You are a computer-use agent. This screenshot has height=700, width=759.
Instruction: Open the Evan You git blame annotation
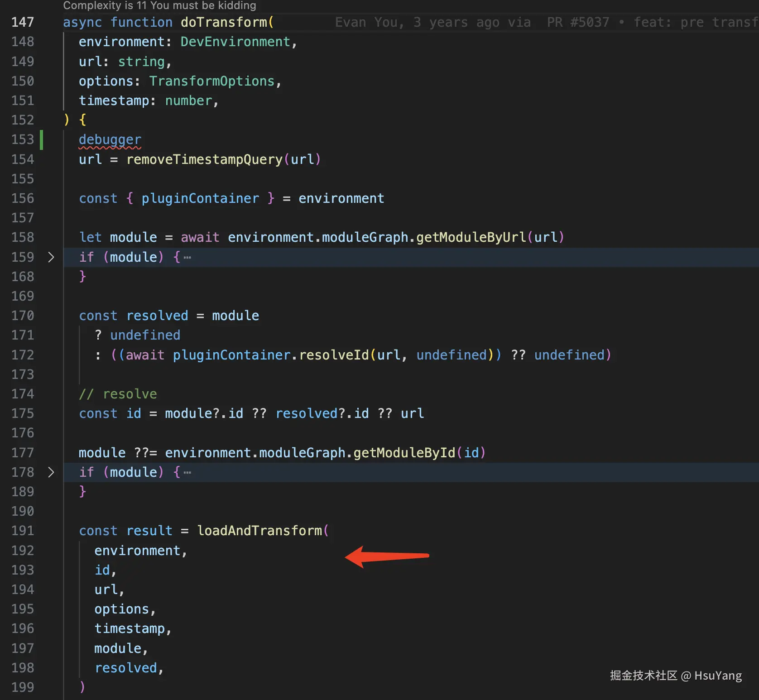pyautogui.click(x=547, y=22)
